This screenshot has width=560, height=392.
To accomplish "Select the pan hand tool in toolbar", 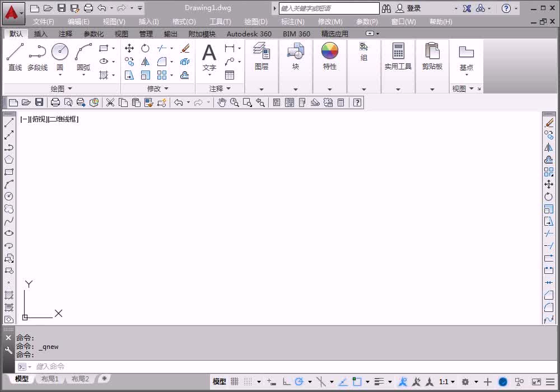I will click(x=221, y=103).
